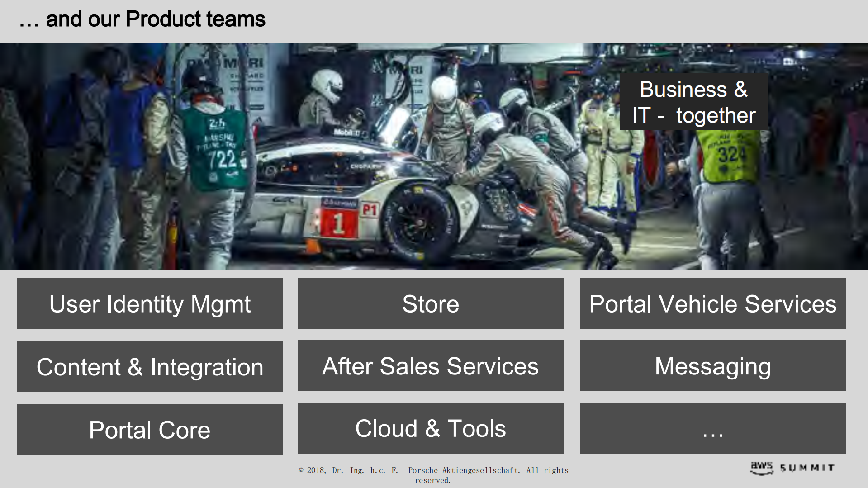
Task: Open the Portal Vehicle Services box
Action: [712, 303]
